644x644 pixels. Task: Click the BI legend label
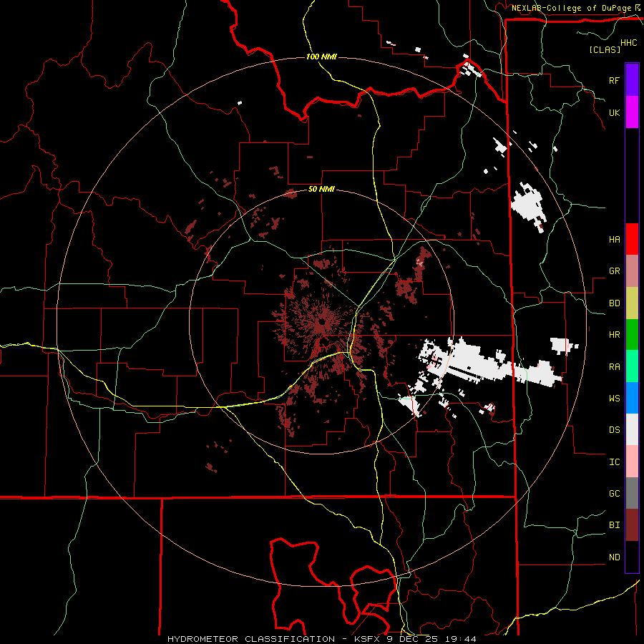614,525
